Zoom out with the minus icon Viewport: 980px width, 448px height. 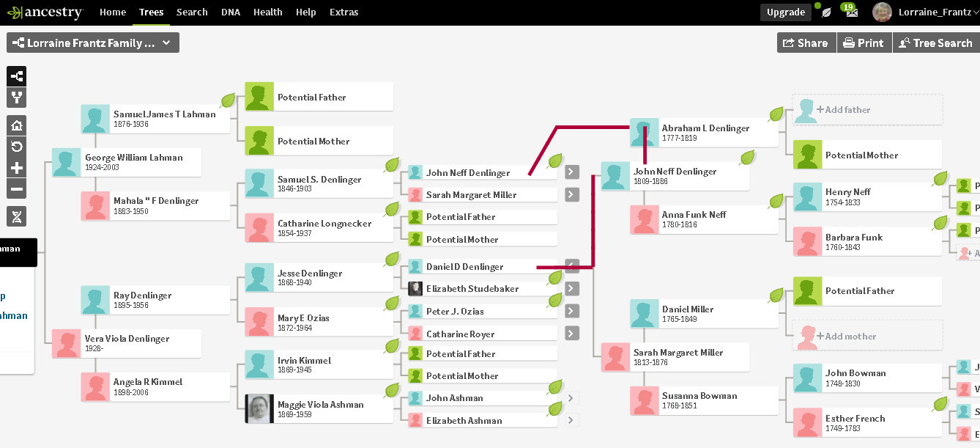pos(17,189)
